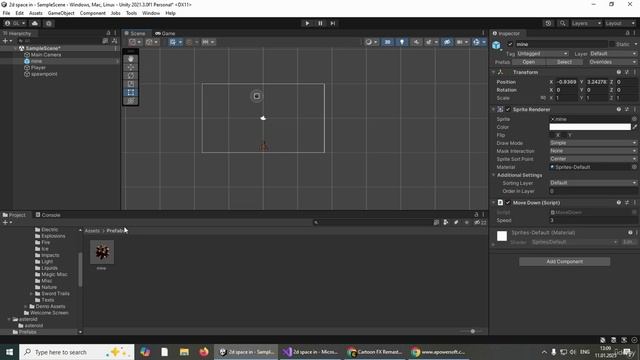Open the Sorting Layer dropdown
This screenshot has height=360, width=640.
[x=593, y=183]
